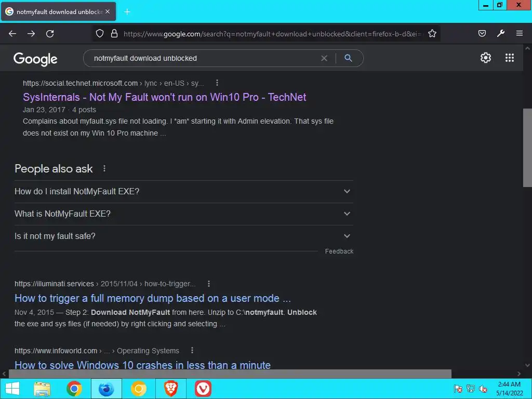This screenshot has height=399, width=532.
Task: Launch Brave browser from the taskbar
Action: [x=171, y=389]
